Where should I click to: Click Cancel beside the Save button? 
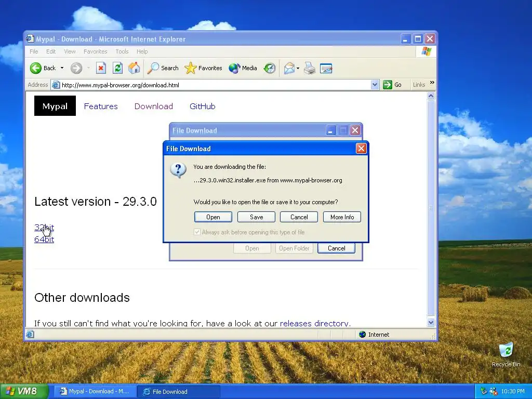(299, 217)
